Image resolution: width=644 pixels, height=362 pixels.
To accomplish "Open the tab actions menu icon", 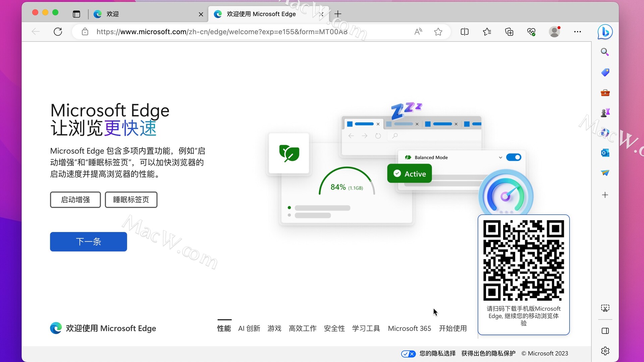I will [x=76, y=14].
